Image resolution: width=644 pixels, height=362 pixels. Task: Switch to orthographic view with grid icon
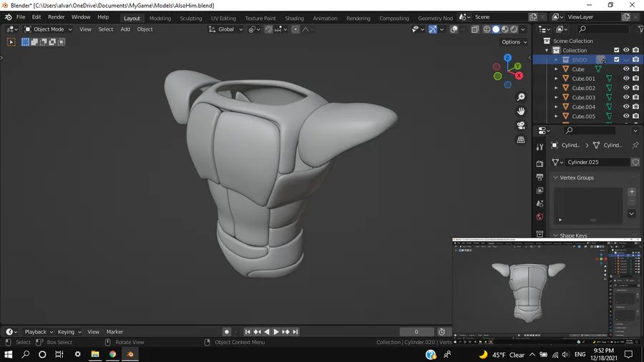pyautogui.click(x=521, y=140)
